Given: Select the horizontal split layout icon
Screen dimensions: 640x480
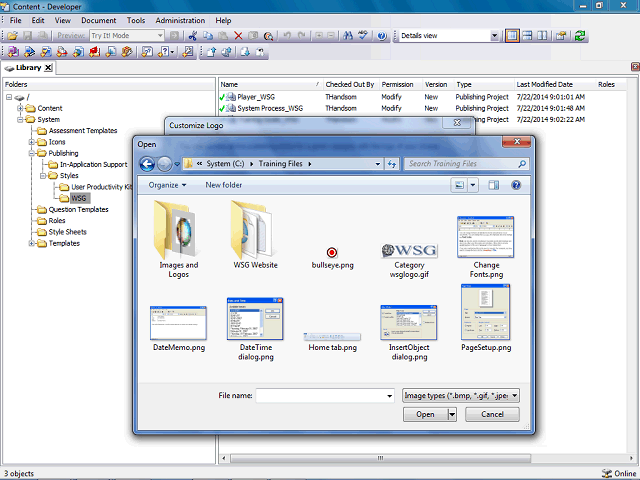Looking at the screenshot, I should pyautogui.click(x=527, y=36).
